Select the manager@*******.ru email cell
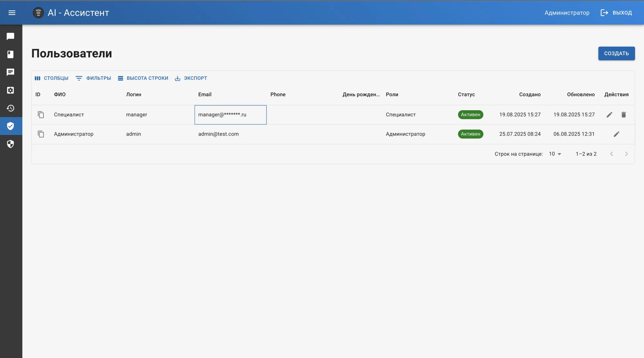 point(231,115)
